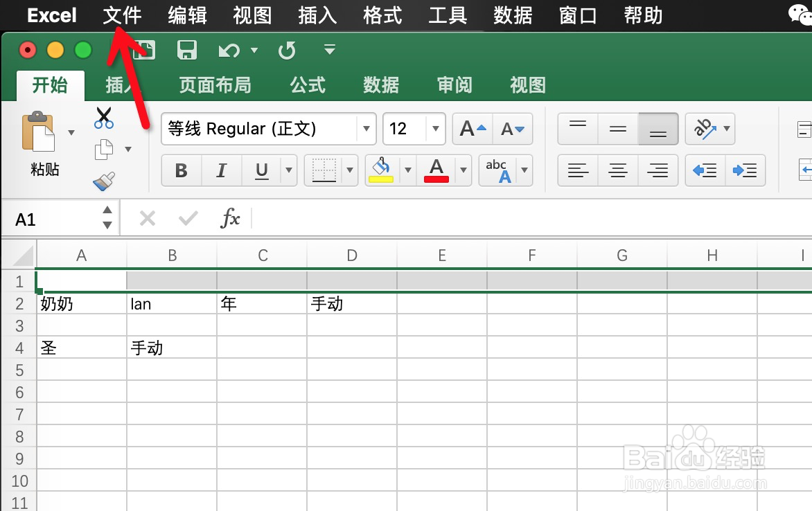The height and width of the screenshot is (511, 812).
Task: Open the font name dropdown arrow
Action: coord(366,129)
